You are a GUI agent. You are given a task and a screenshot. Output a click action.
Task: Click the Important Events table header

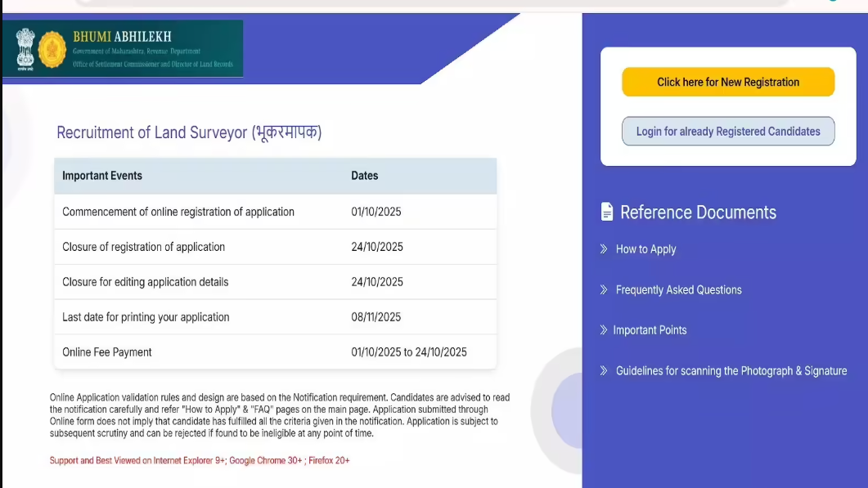101,175
